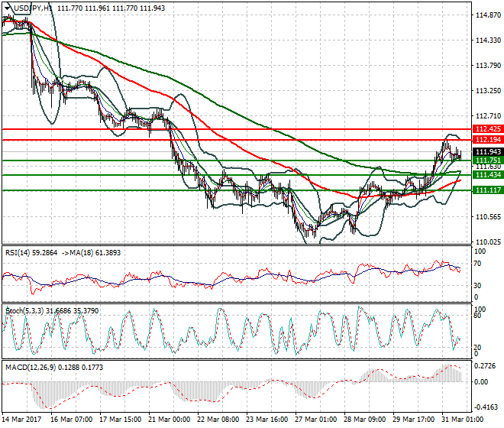Click the 22 Mar 08:00 time label
Screen dimensions: 504x428
218,420
